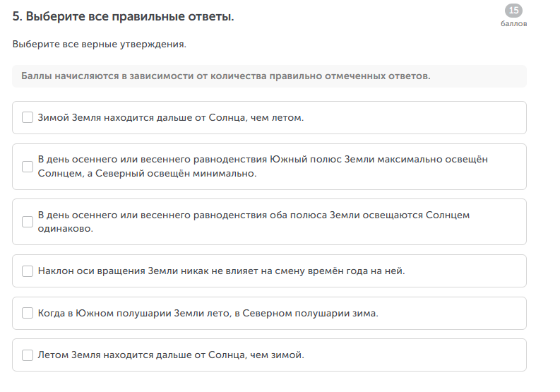Click the 'баллов' label under the badge
The image size is (560, 392).
click(x=513, y=23)
